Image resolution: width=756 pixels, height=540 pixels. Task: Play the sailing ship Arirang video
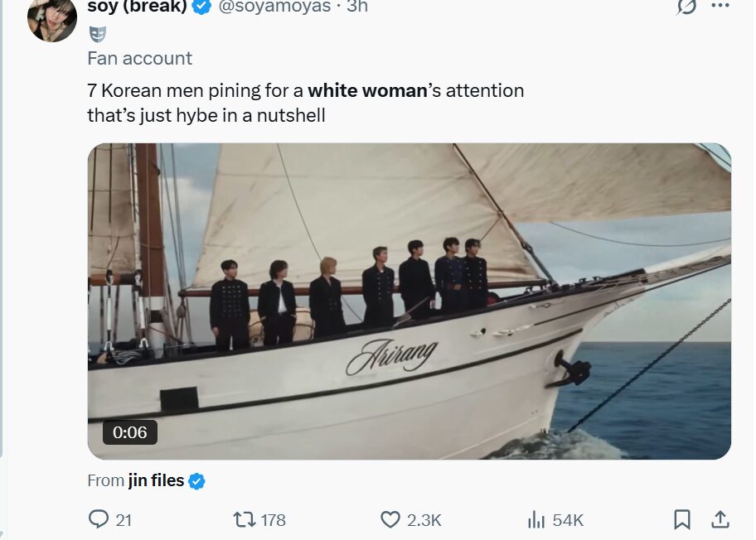(409, 301)
